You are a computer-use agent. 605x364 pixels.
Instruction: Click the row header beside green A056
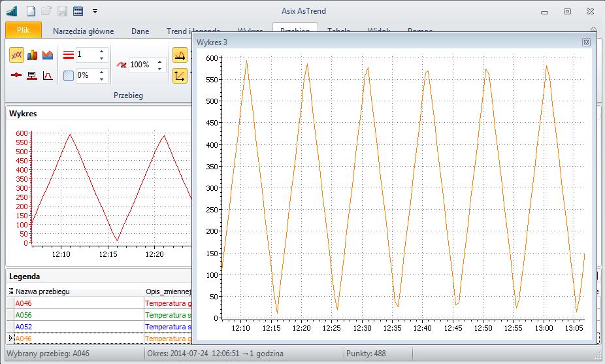(10, 315)
